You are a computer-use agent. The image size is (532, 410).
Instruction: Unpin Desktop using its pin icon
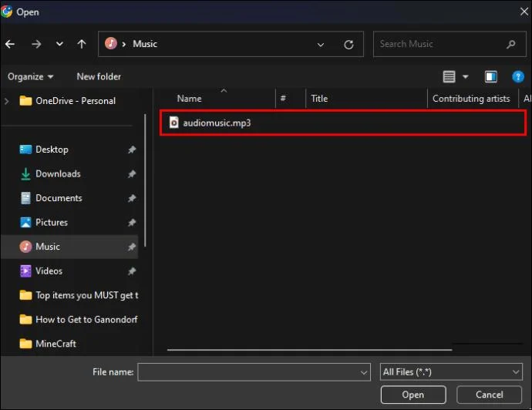click(x=132, y=150)
